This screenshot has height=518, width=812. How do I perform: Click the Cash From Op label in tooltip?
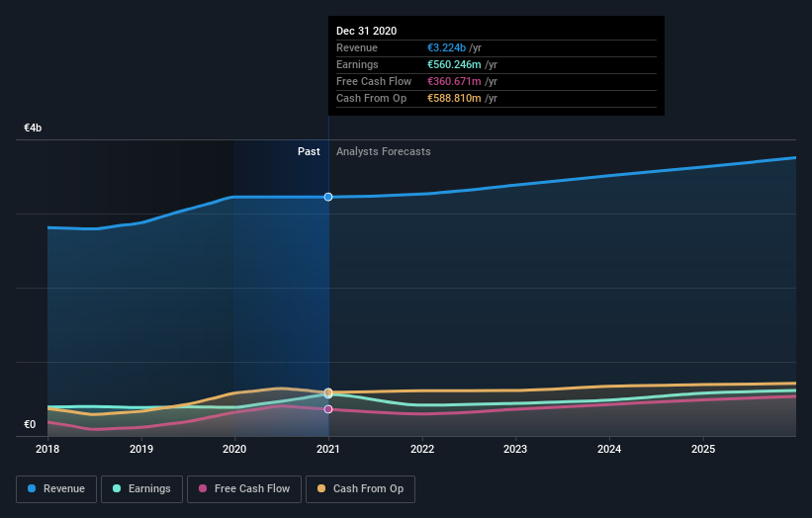click(371, 98)
